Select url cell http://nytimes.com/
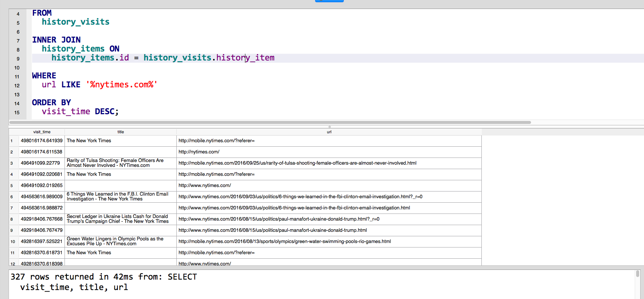The height and width of the screenshot is (299, 644). tap(329, 152)
